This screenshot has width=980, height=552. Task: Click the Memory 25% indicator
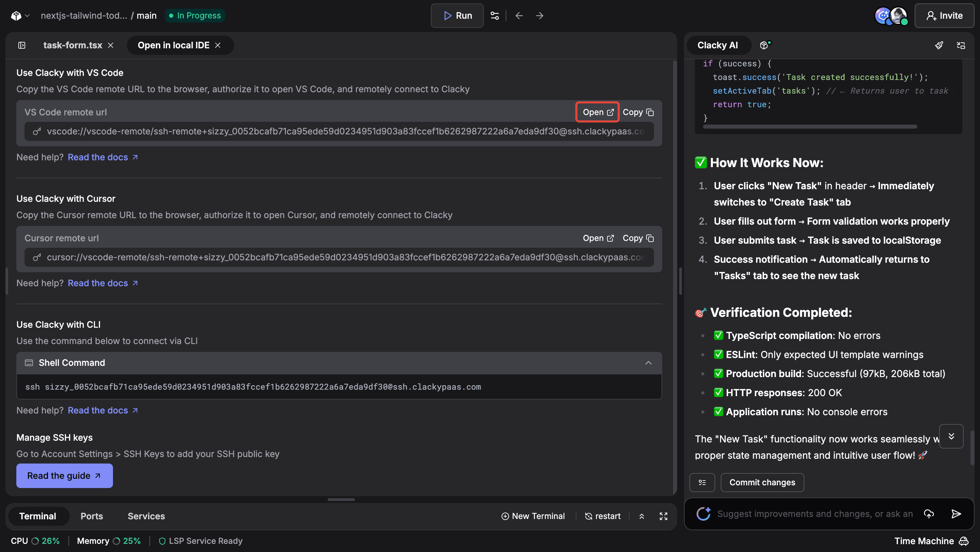click(x=109, y=541)
